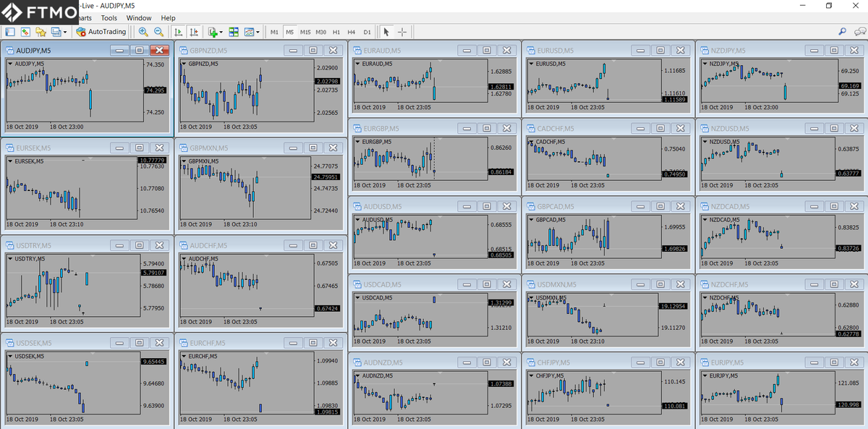Image resolution: width=868 pixels, height=429 pixels.
Task: Switch timeframe to H1
Action: (336, 32)
